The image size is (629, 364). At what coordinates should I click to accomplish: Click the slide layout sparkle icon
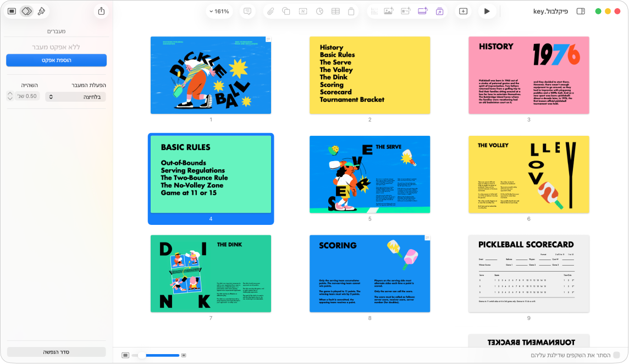406,11
